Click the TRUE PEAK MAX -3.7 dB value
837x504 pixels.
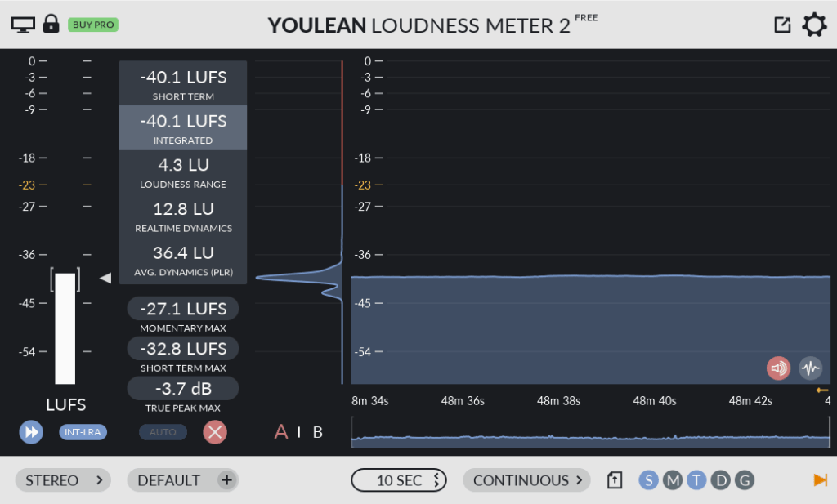183,388
